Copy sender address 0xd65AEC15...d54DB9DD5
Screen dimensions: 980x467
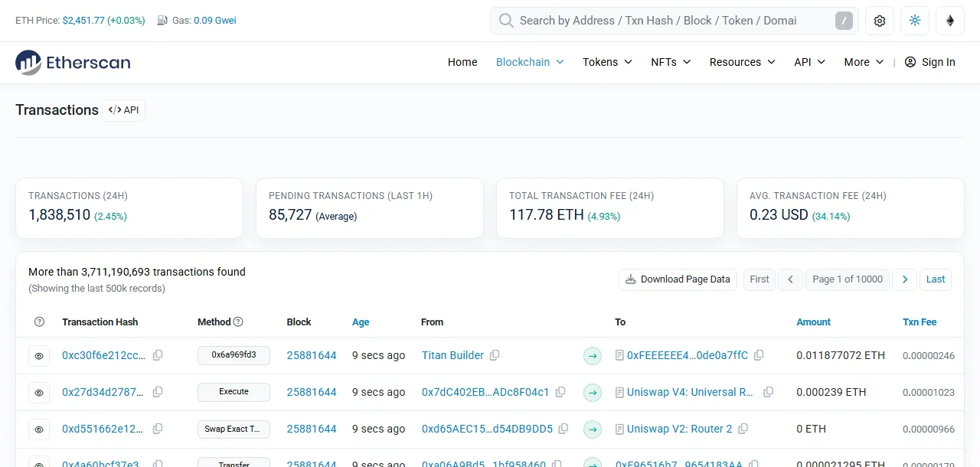click(x=563, y=429)
